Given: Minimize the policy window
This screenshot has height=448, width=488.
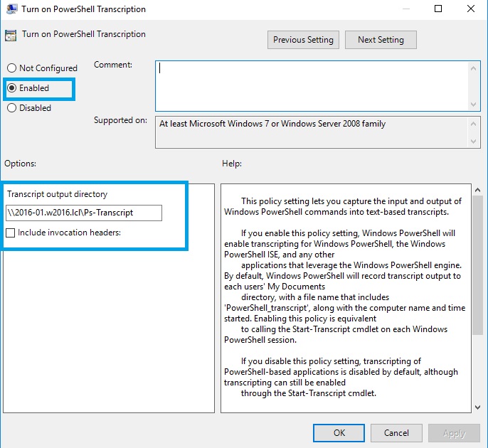Looking at the screenshot, I should (x=405, y=9).
